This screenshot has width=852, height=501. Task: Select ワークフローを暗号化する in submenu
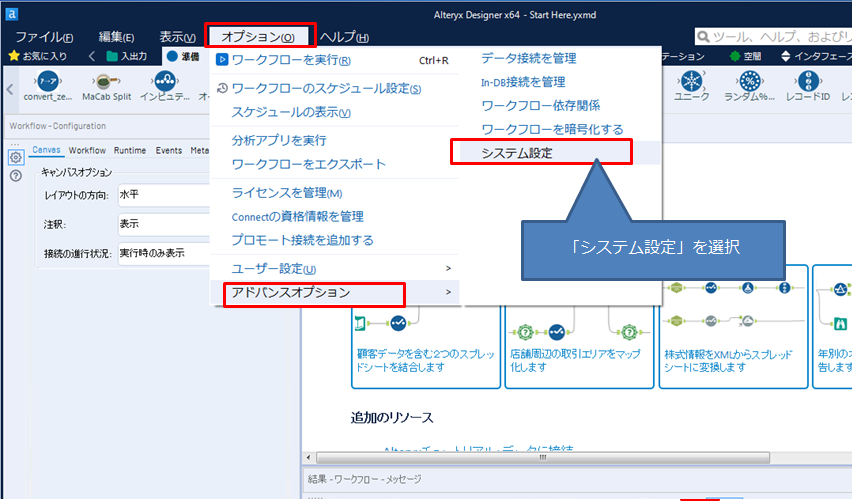(560, 129)
